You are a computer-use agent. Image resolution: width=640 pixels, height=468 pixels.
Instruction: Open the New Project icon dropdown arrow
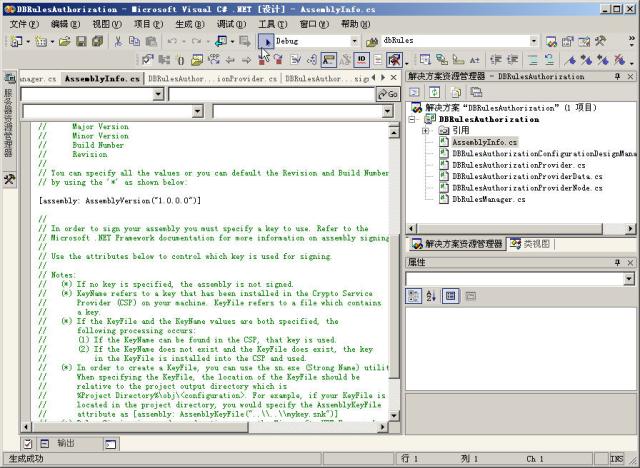point(28,41)
